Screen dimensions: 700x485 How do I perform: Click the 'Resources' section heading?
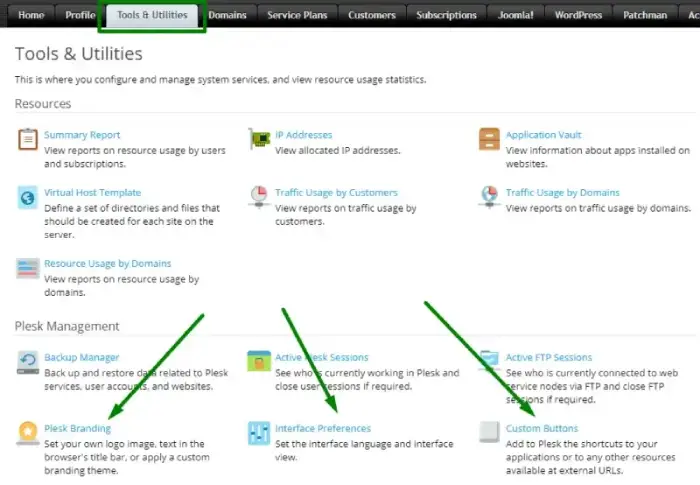pos(43,104)
